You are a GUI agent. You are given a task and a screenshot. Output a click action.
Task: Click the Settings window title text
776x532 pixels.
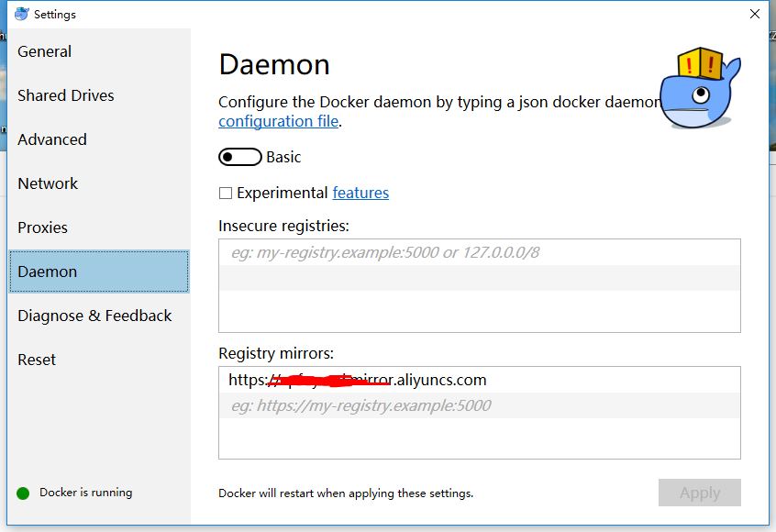55,15
